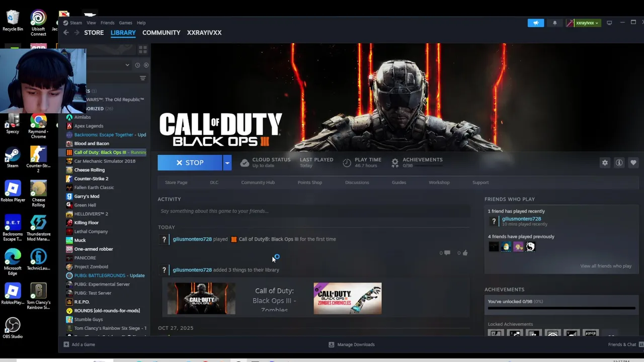Open Black Ops III library thumbnail
Screen dimensions: 644x362
tap(201, 299)
